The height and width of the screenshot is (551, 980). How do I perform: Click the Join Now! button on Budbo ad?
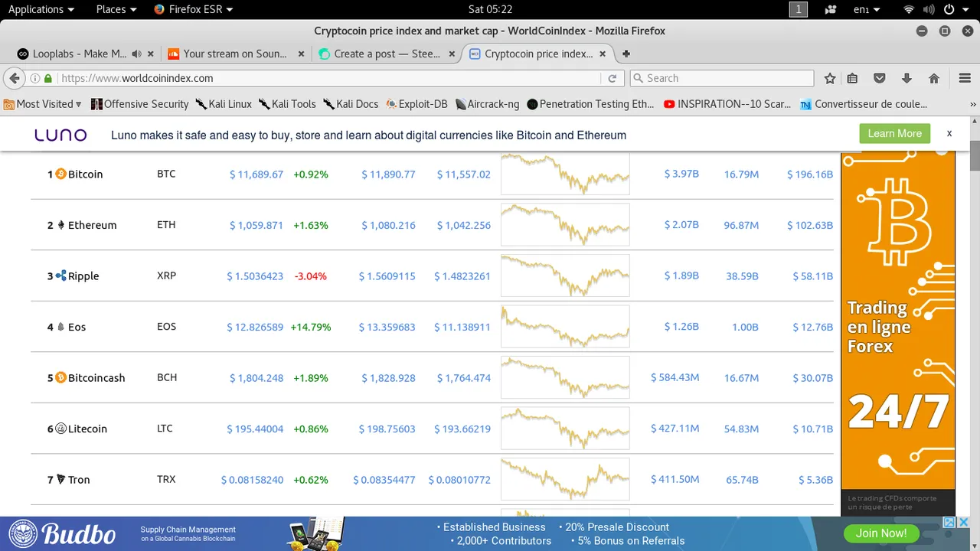(x=881, y=533)
